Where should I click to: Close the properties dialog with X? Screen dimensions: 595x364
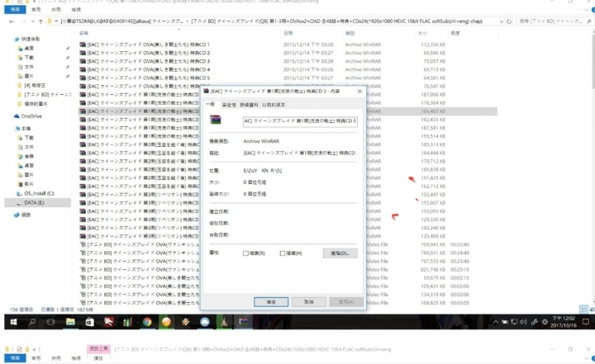(x=359, y=91)
